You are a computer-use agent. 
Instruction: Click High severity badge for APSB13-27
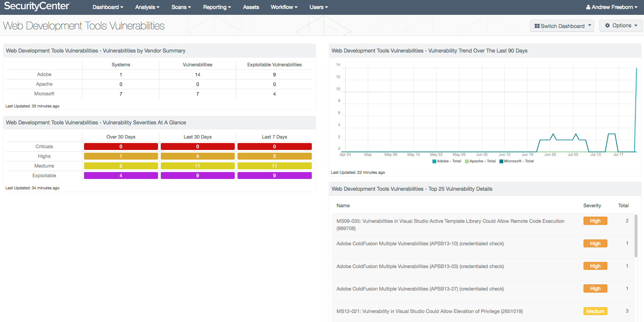(x=595, y=288)
